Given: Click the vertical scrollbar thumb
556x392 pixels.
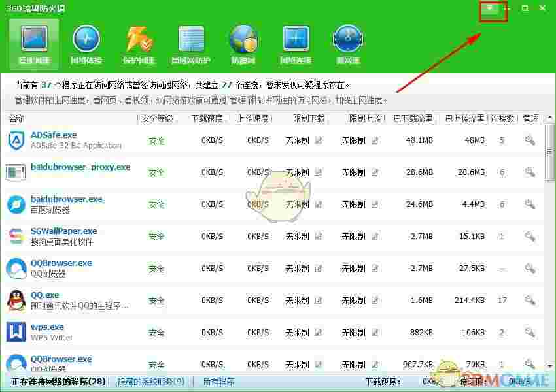Looking at the screenshot, I should (550, 152).
